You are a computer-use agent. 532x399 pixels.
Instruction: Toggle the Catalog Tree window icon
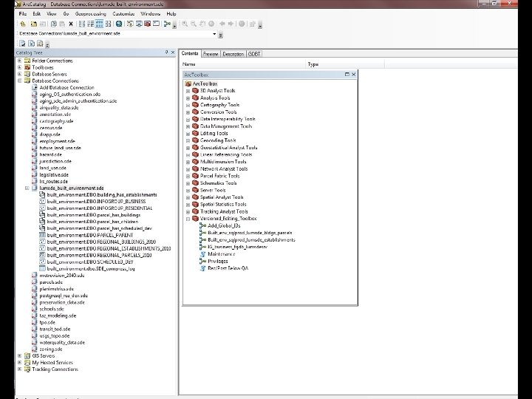tap(130, 24)
